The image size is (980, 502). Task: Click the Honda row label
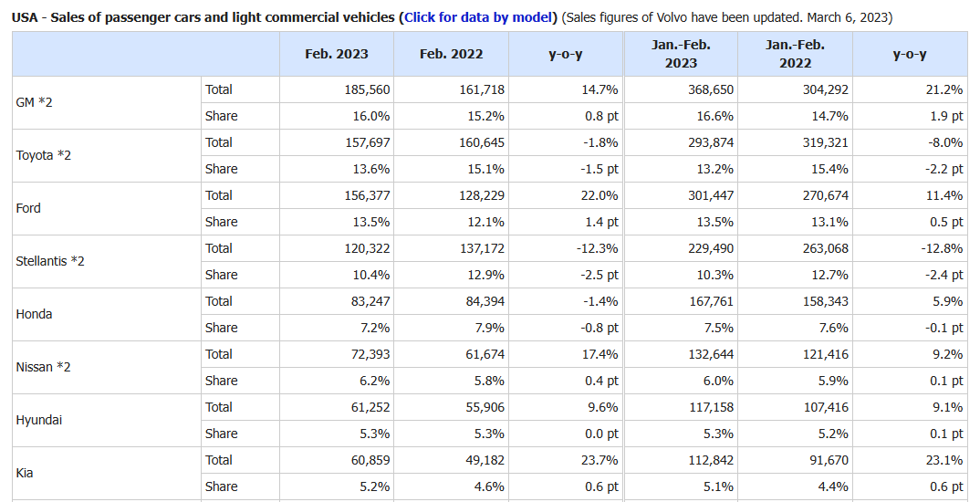click(34, 314)
